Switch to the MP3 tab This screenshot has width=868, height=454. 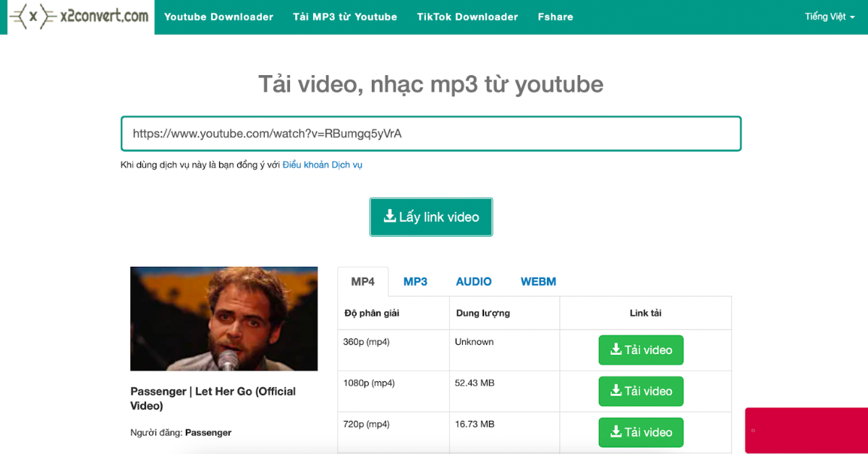415,281
